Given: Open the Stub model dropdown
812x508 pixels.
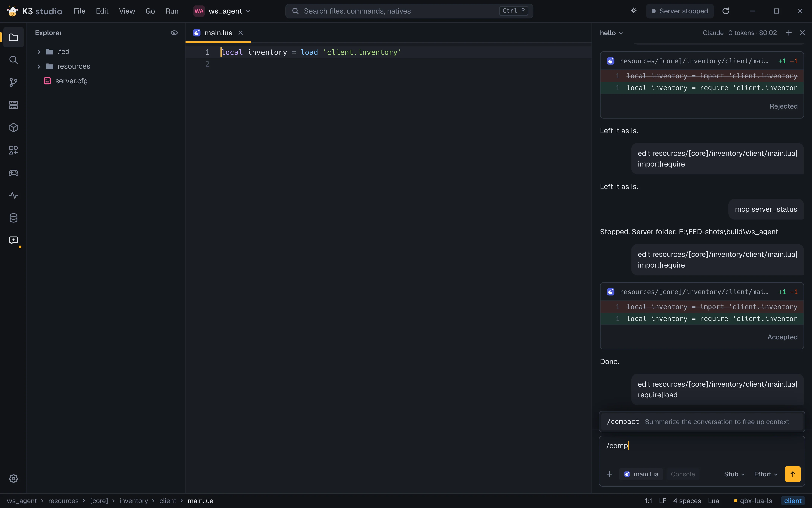Looking at the screenshot, I should [734, 474].
